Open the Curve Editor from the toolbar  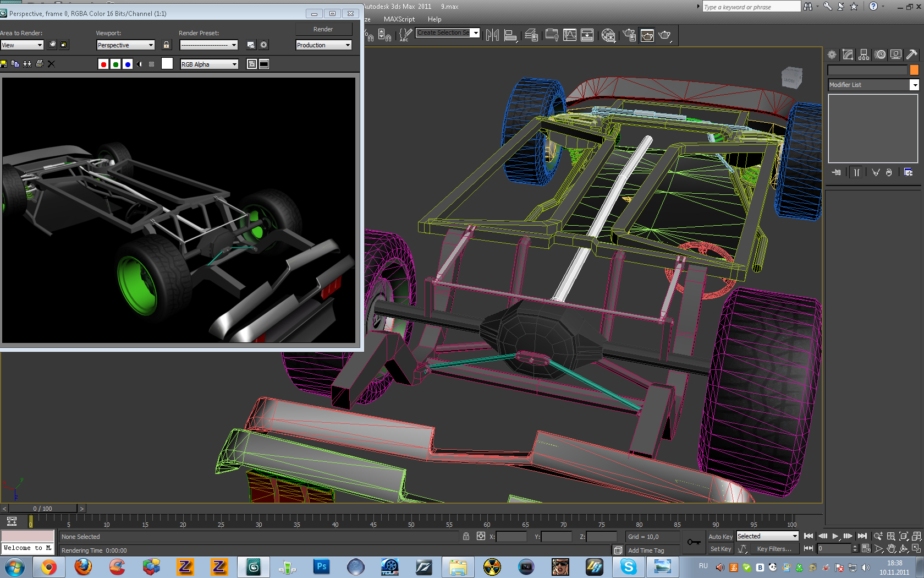pos(570,35)
